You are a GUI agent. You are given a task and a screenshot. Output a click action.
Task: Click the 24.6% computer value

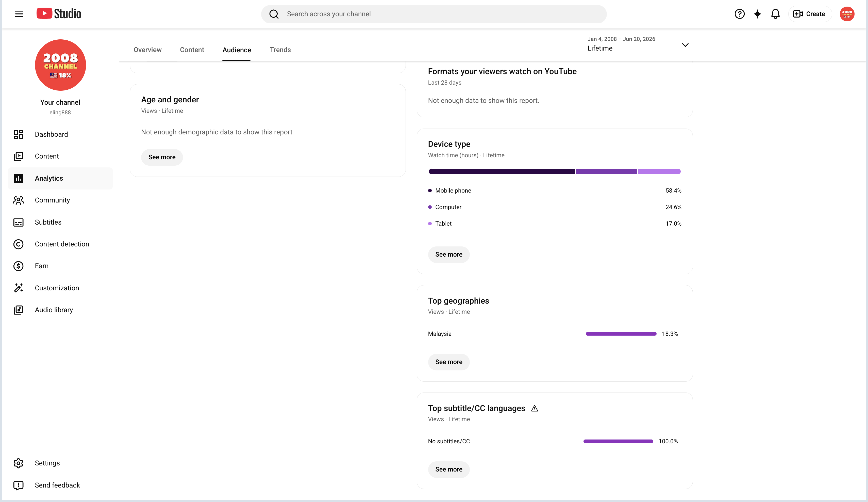click(x=673, y=207)
